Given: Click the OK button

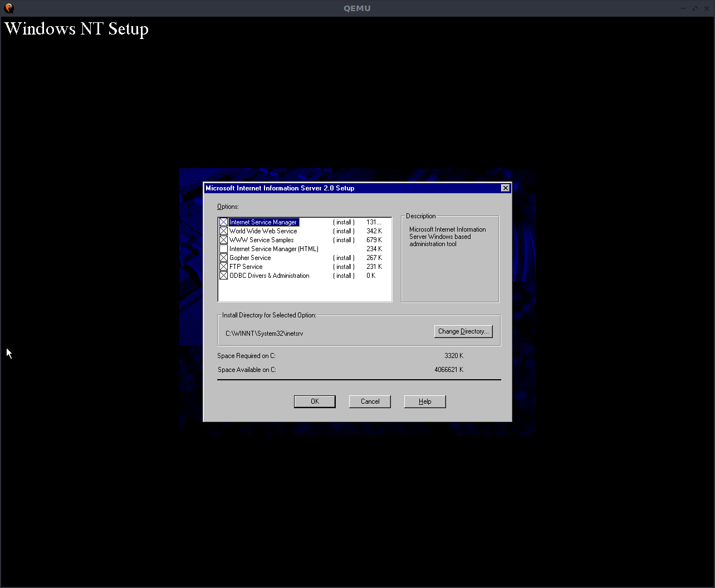Looking at the screenshot, I should coord(315,401).
